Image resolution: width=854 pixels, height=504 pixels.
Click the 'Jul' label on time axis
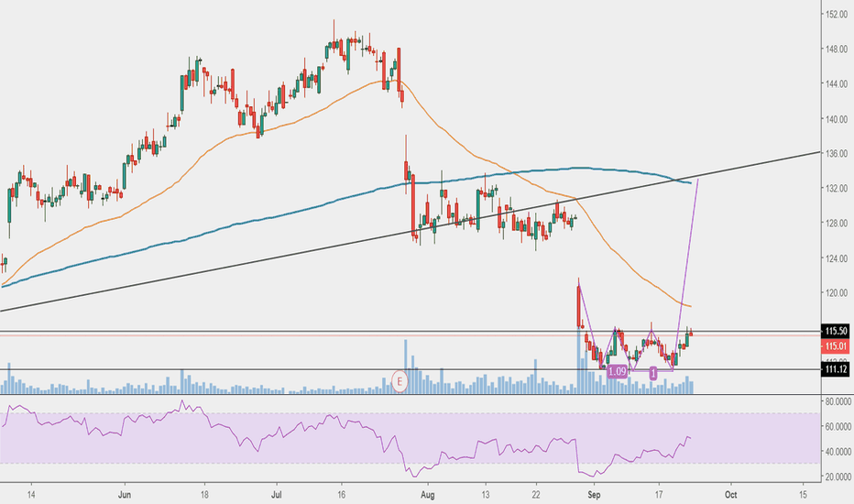click(276, 495)
